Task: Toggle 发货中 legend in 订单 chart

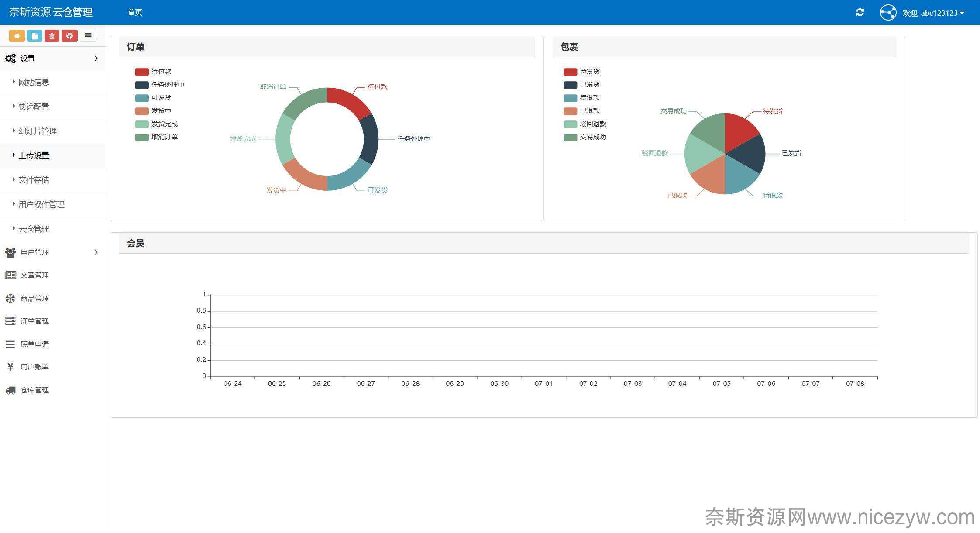Action: tap(153, 111)
